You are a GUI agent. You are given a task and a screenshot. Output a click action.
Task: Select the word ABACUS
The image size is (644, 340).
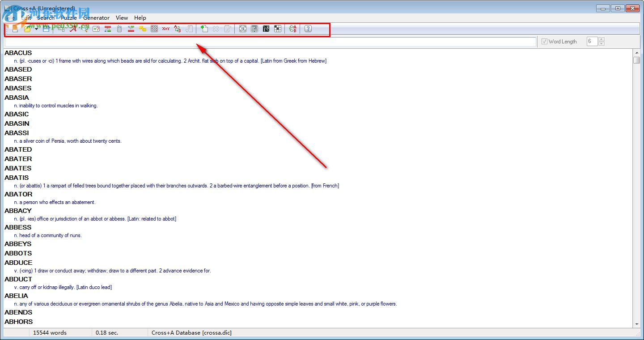(x=18, y=53)
